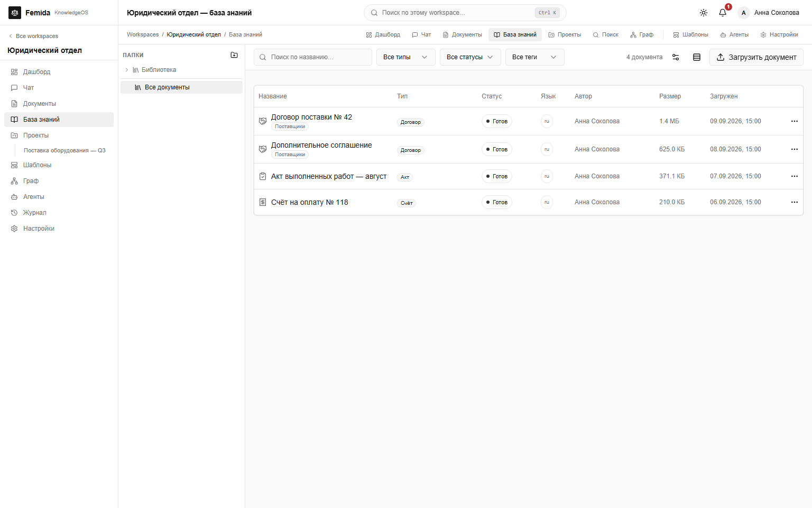Click the Юридический отдел breadcrumb link
Image resolution: width=812 pixels, height=508 pixels.
point(194,35)
